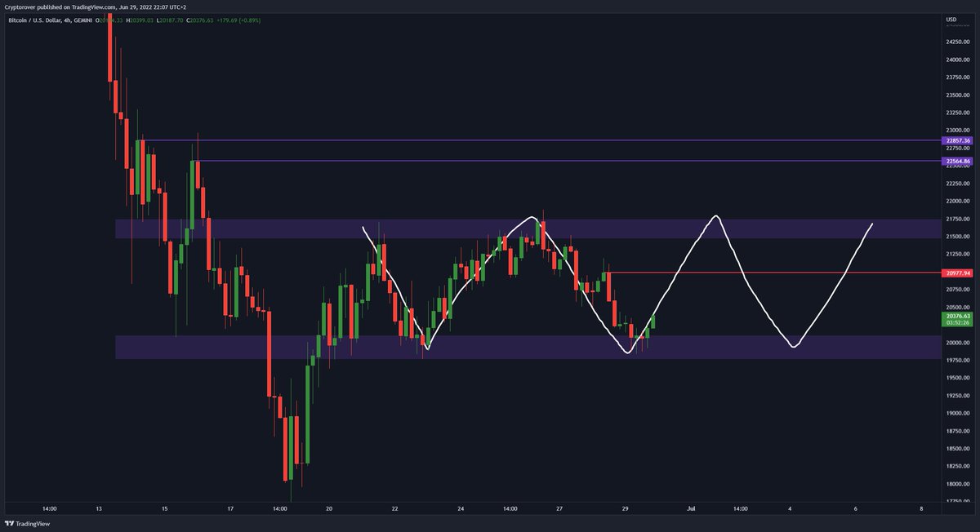Click date label 17 on time axis
Screen dimensions: 980x532
point(231,508)
